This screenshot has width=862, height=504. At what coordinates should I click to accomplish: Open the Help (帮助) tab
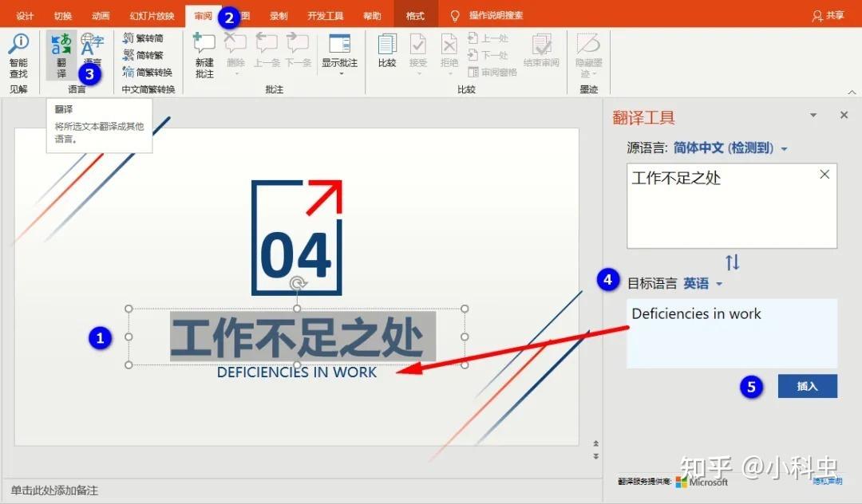pos(372,15)
